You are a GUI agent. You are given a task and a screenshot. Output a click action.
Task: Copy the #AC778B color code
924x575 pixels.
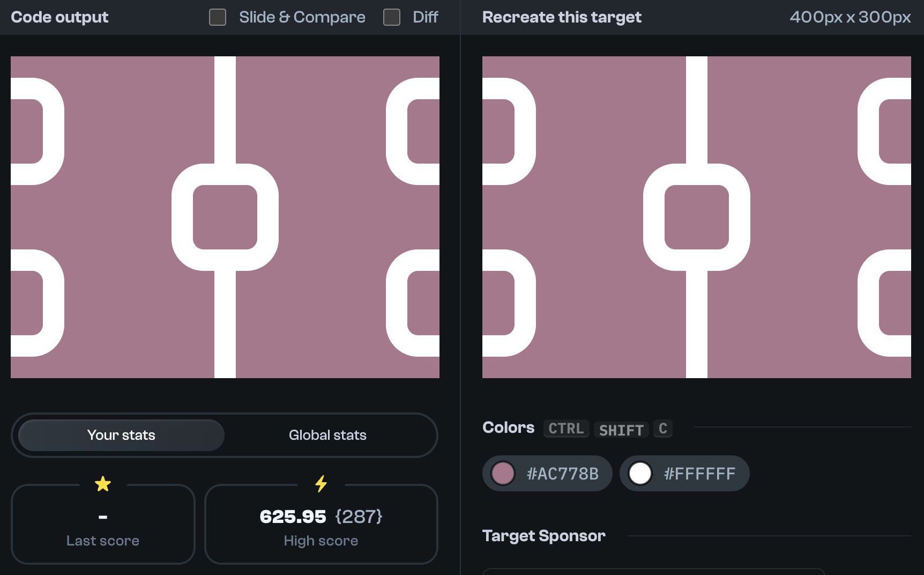pos(562,474)
